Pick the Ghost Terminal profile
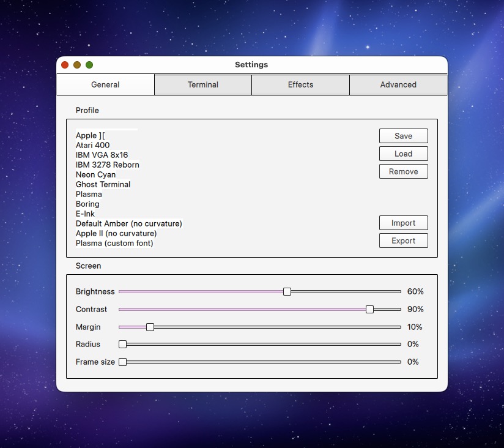Screen dimensions: 504x448 (x=103, y=184)
